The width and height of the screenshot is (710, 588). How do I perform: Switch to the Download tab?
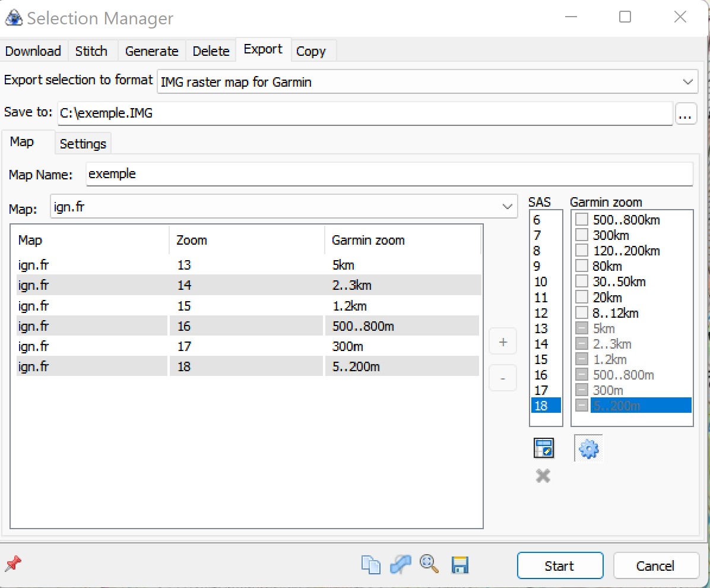pyautogui.click(x=33, y=50)
